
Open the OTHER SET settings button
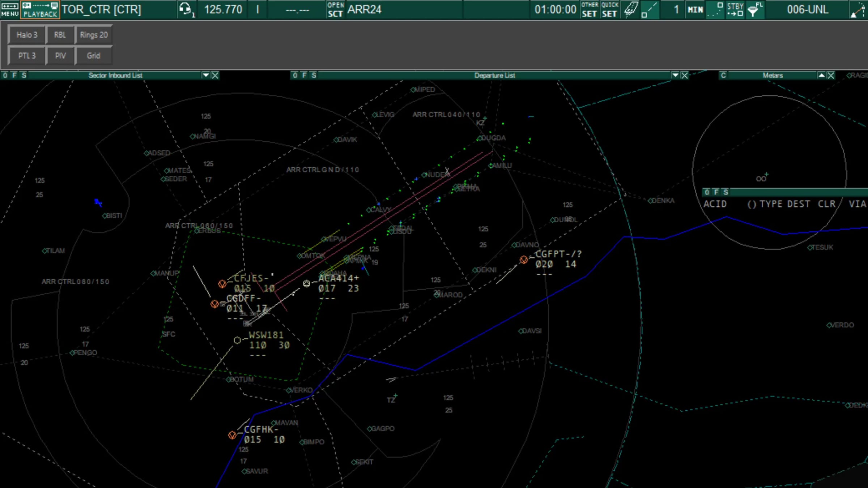click(x=590, y=9)
